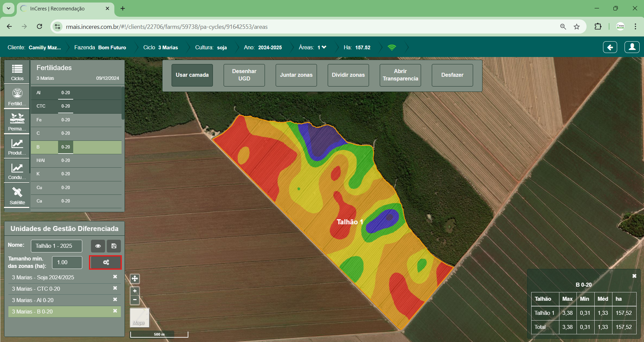Close the B 0-20 statistics table
Viewport: 644px width, 342px height.
(634, 276)
